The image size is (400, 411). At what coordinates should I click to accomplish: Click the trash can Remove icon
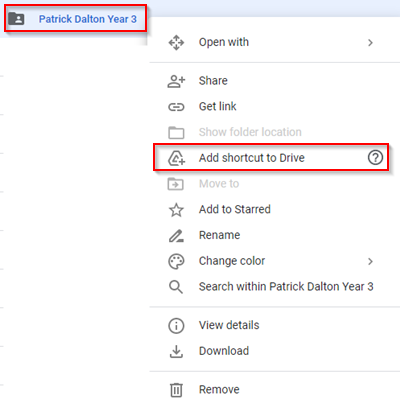176,390
